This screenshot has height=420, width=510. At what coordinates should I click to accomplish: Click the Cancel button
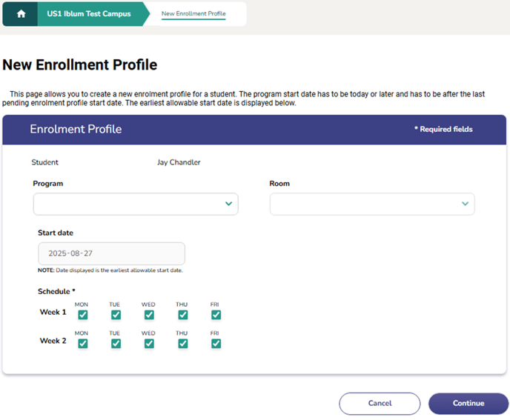click(x=380, y=403)
